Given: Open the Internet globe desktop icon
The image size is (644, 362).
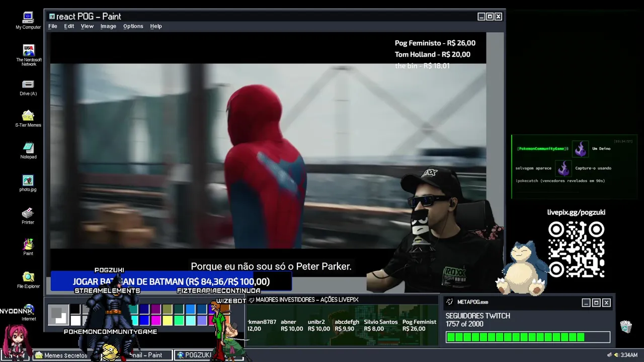Looking at the screenshot, I should coord(29,312).
